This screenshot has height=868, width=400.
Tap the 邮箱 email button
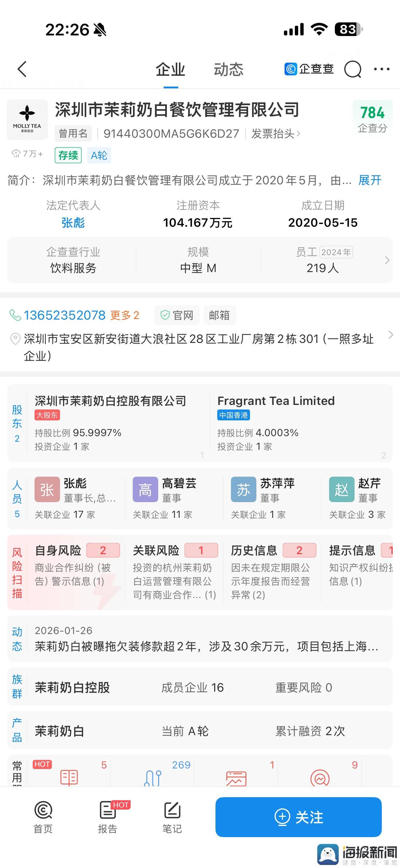(219, 315)
